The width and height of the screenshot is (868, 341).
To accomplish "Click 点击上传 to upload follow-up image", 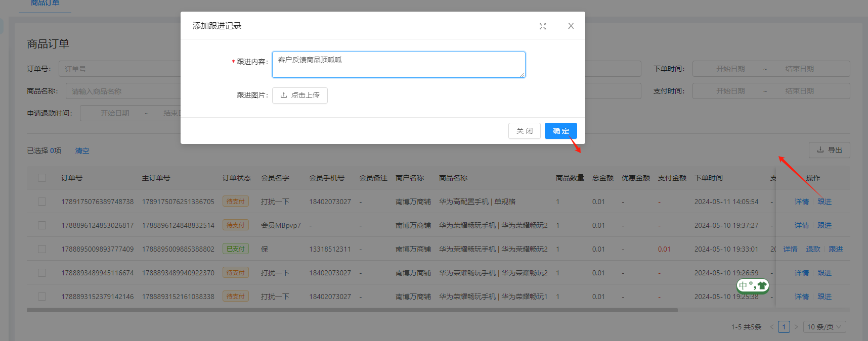I will tap(300, 95).
